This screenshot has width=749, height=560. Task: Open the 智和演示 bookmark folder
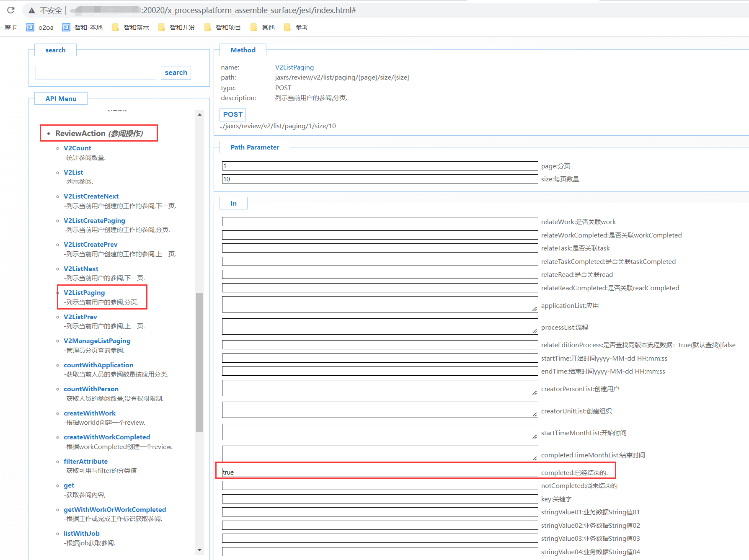(x=131, y=28)
